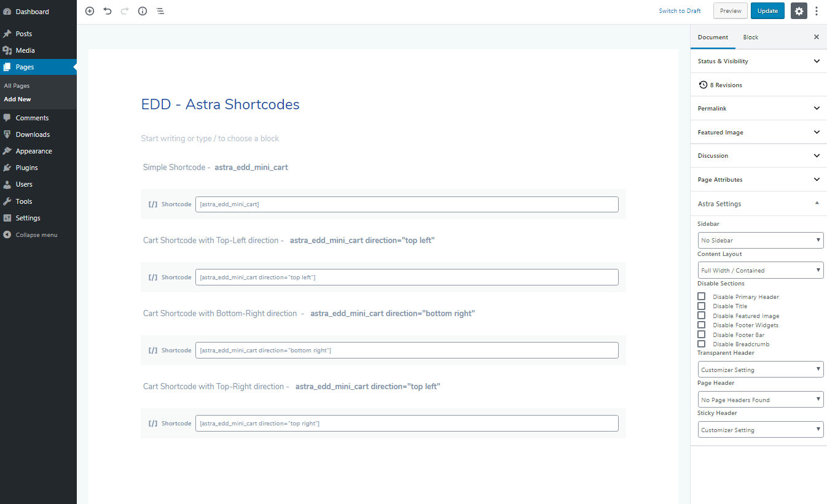Image resolution: width=827 pixels, height=504 pixels.
Task: Click the Media library icon
Action: 7,50
